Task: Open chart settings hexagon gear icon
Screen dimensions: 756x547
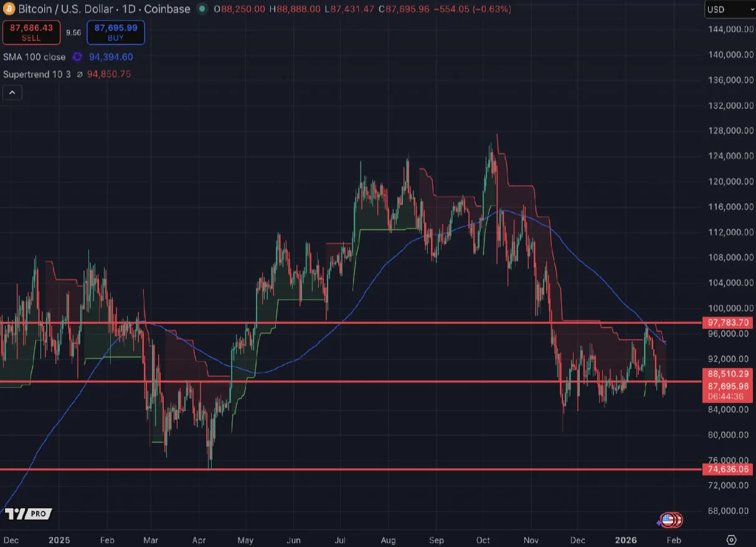Action: [x=732, y=540]
